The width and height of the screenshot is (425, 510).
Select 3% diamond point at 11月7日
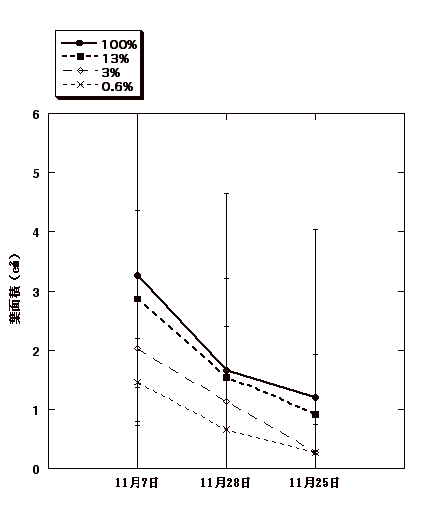pyautogui.click(x=137, y=349)
